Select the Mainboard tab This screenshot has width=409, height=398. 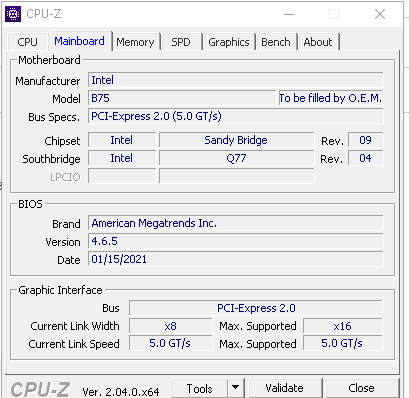(x=80, y=41)
